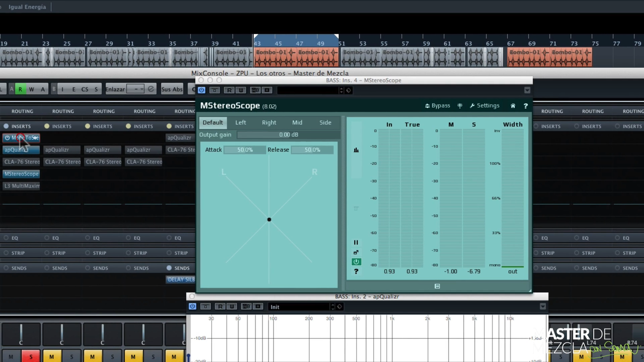Image resolution: width=644 pixels, height=362 pixels.
Task: Click the copy settings button next to A/B in MStereoScope
Action: click(x=267, y=90)
